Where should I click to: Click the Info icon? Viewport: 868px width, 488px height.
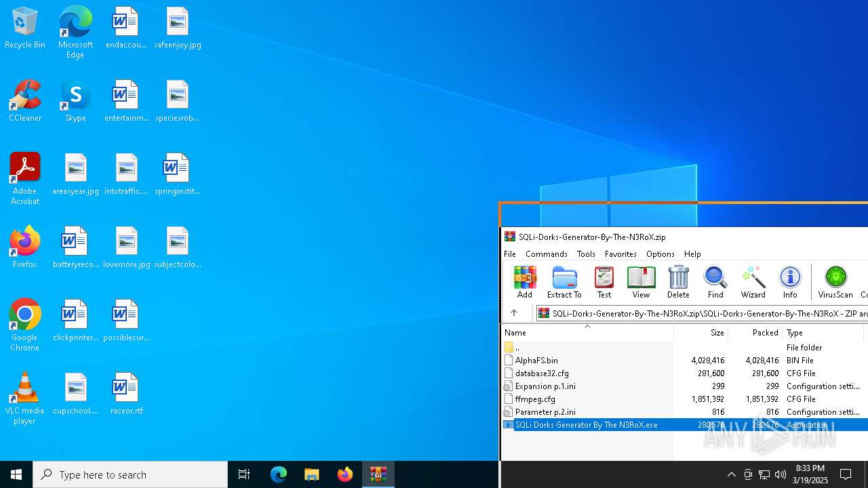coord(790,282)
